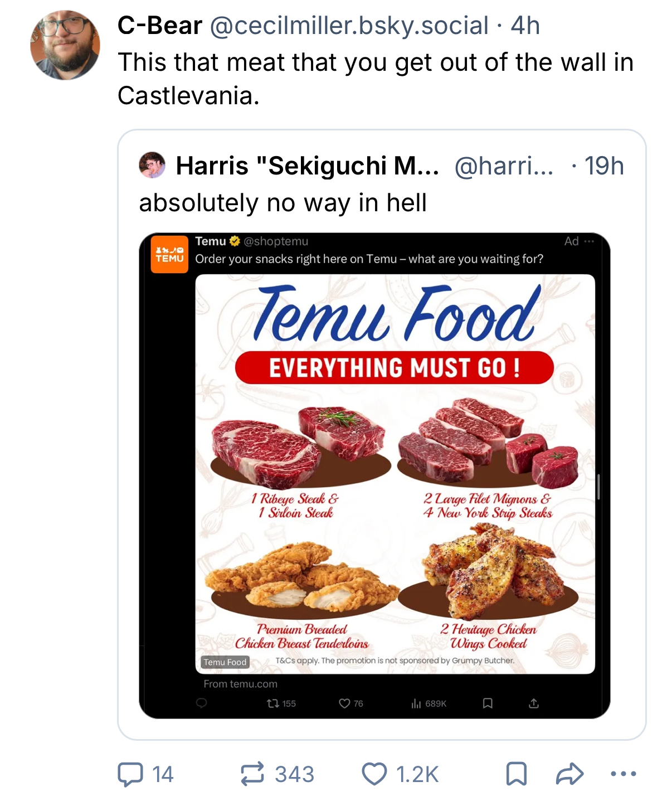Open C-Bear display name profile
The image size is (672, 806).
(x=160, y=26)
